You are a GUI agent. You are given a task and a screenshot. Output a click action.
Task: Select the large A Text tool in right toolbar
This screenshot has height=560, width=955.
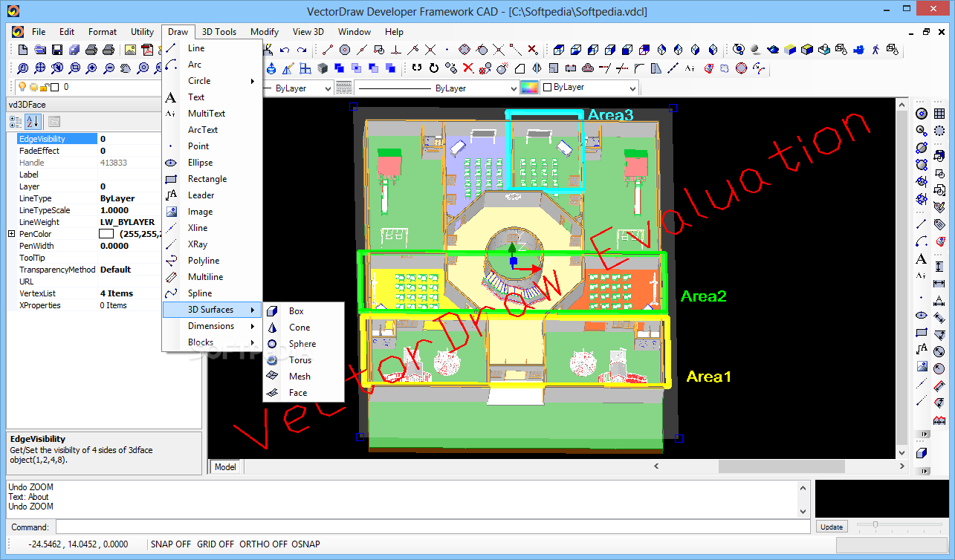(922, 259)
